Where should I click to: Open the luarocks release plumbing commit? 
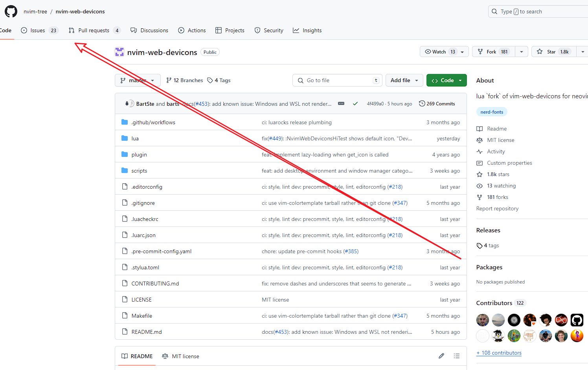(x=297, y=122)
